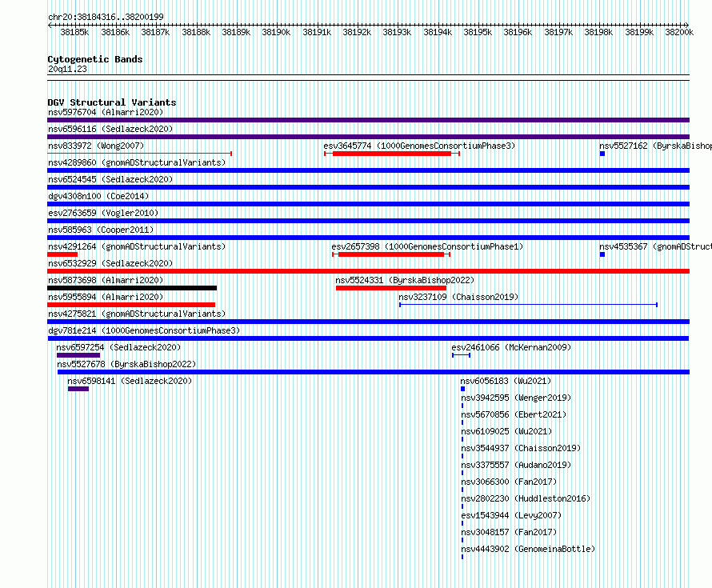This screenshot has height=588, width=712.
Task: Open nsv3544937 (Chaisson2019) label
Action: (521, 448)
